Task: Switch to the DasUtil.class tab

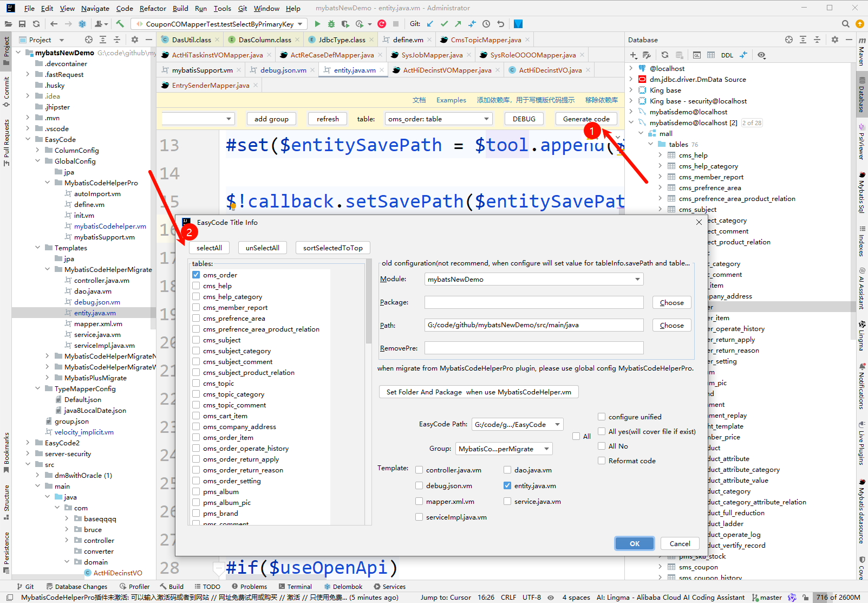Action: point(191,40)
